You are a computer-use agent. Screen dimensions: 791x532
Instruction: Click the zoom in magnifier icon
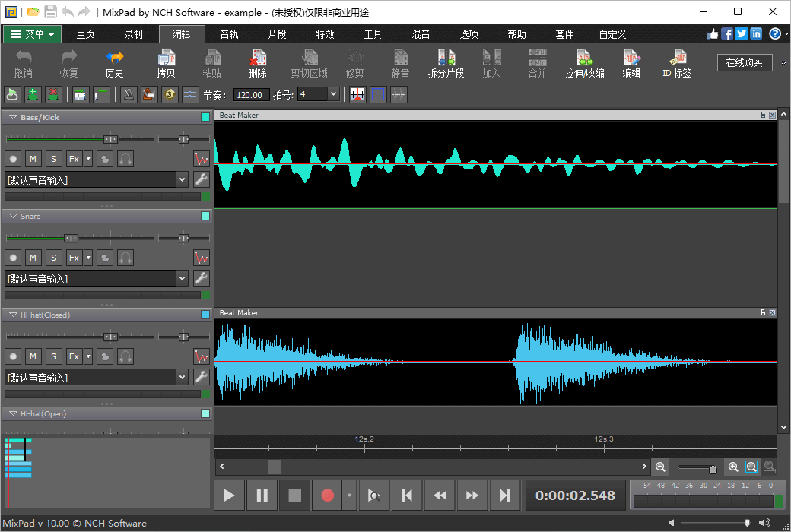(x=733, y=467)
